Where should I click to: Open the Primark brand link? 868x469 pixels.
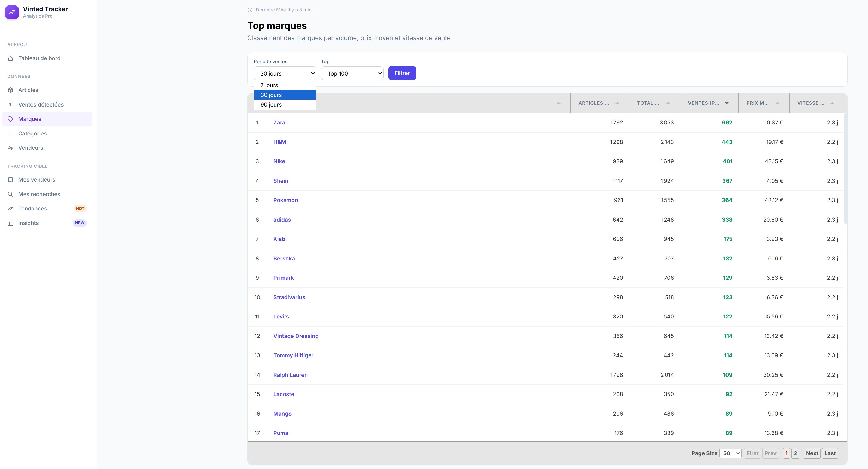point(283,278)
